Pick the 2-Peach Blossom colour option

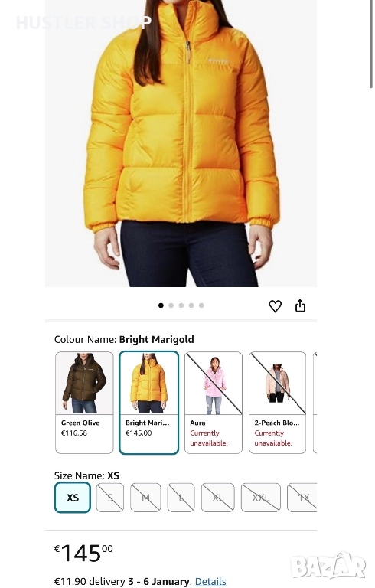[x=278, y=403]
